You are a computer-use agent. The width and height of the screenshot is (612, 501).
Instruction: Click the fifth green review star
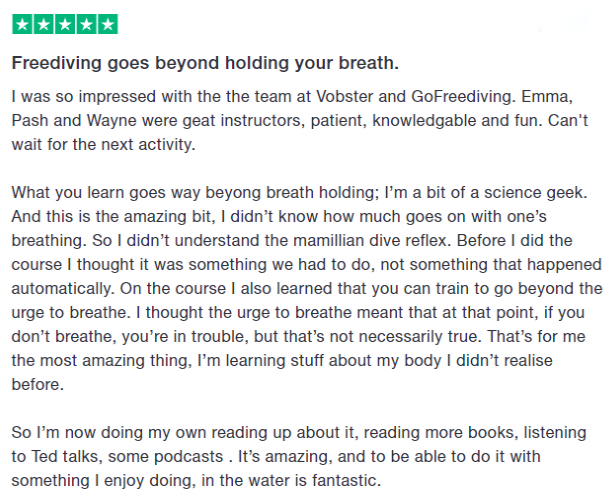(106, 24)
